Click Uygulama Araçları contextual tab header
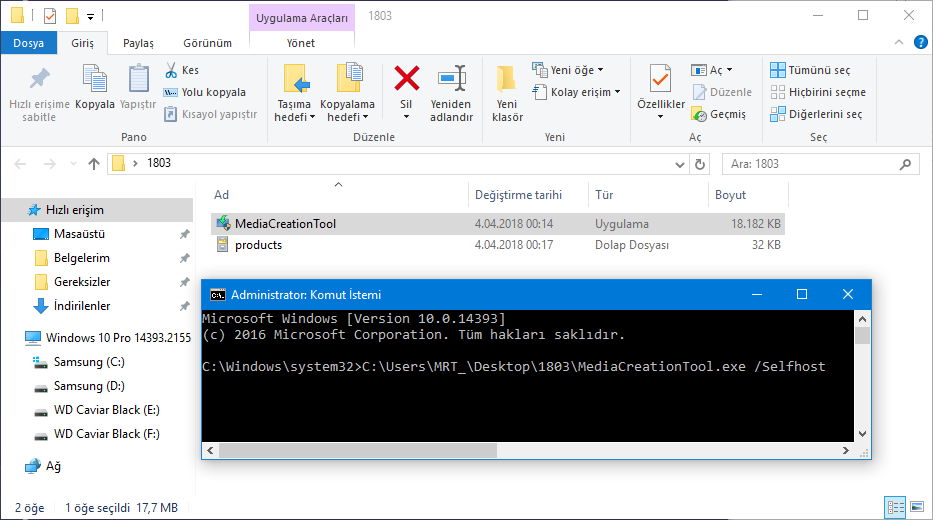Image resolution: width=933 pixels, height=520 pixels. [302, 18]
